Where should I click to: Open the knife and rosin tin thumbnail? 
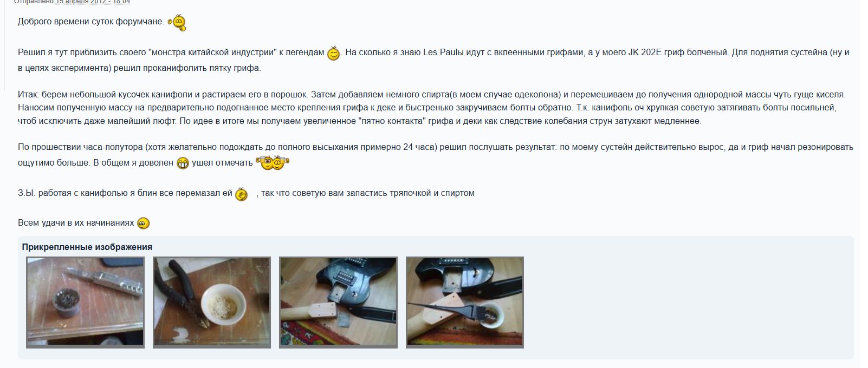click(86, 302)
